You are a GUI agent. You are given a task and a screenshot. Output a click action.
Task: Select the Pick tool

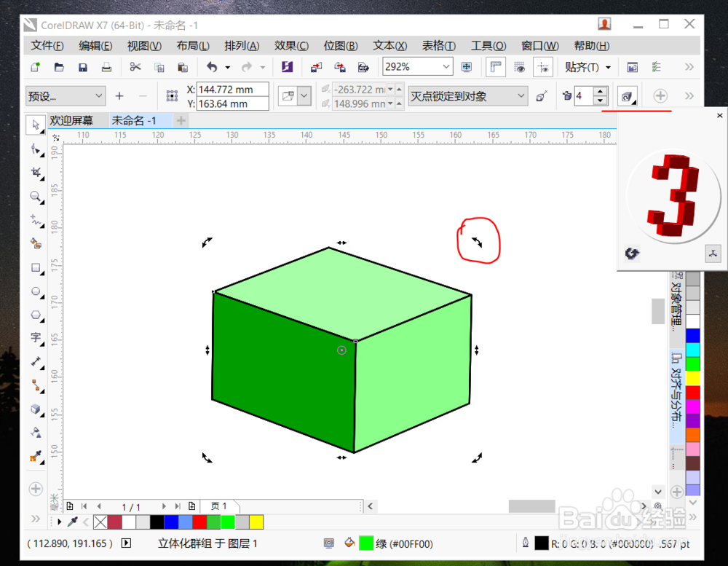coord(35,124)
